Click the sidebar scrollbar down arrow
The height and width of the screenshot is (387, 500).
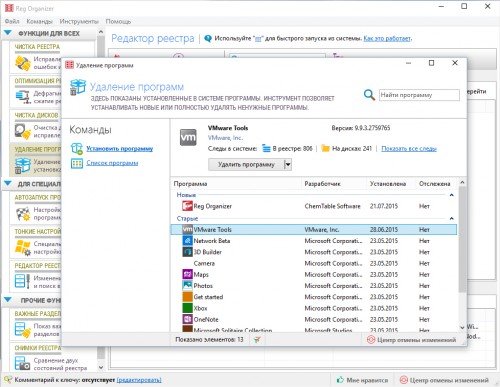pyautogui.click(x=101, y=368)
